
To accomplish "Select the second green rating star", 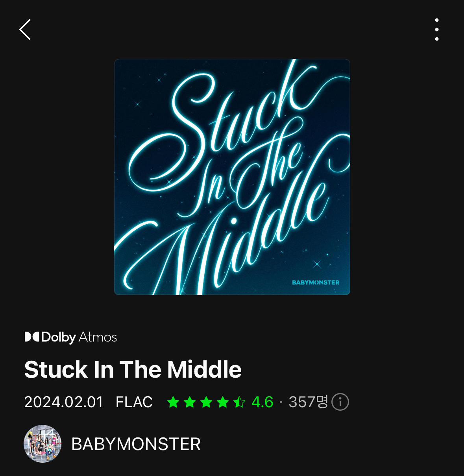I will 190,402.
